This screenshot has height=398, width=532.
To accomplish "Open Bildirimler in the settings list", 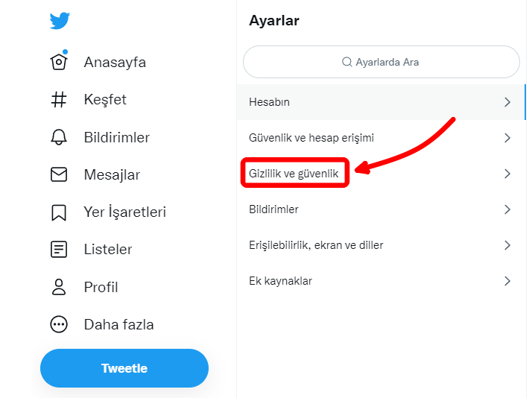I will [x=273, y=209].
